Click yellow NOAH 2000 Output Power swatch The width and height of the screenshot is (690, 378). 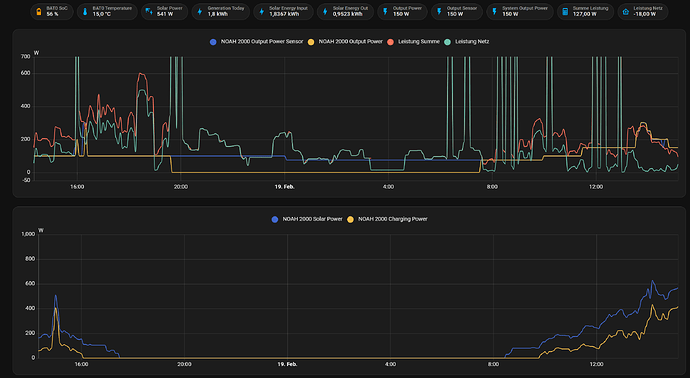click(x=311, y=42)
